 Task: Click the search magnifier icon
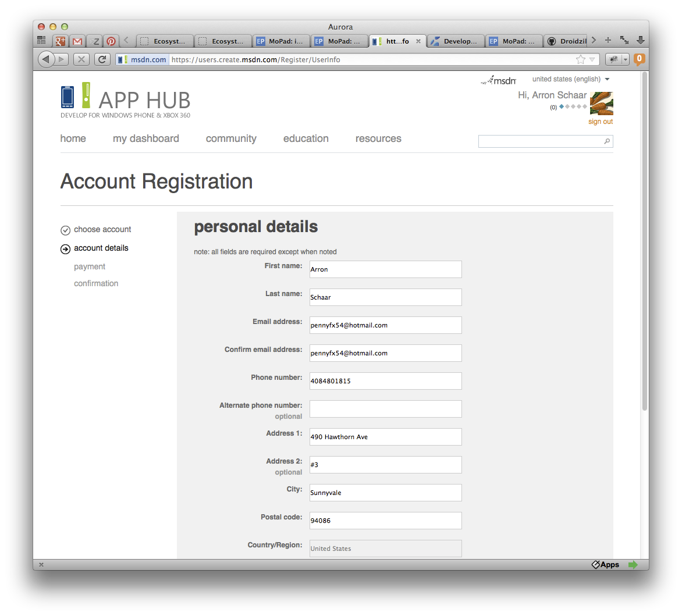[607, 141]
